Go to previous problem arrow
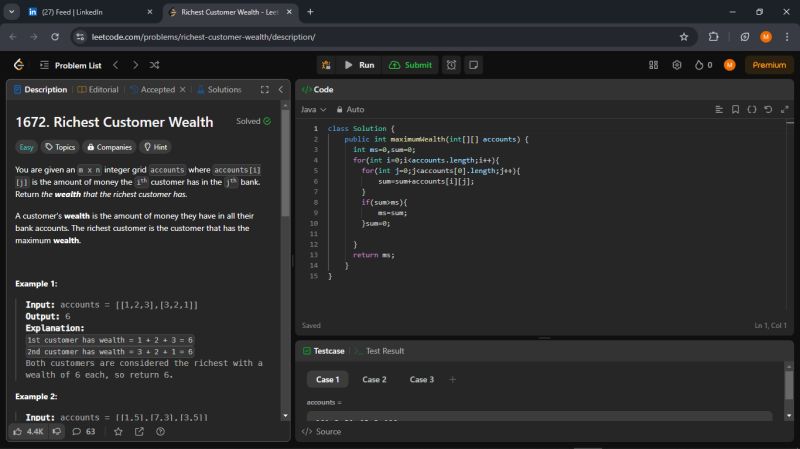Screen dimensions: 800x449 pyautogui.click(x=116, y=65)
